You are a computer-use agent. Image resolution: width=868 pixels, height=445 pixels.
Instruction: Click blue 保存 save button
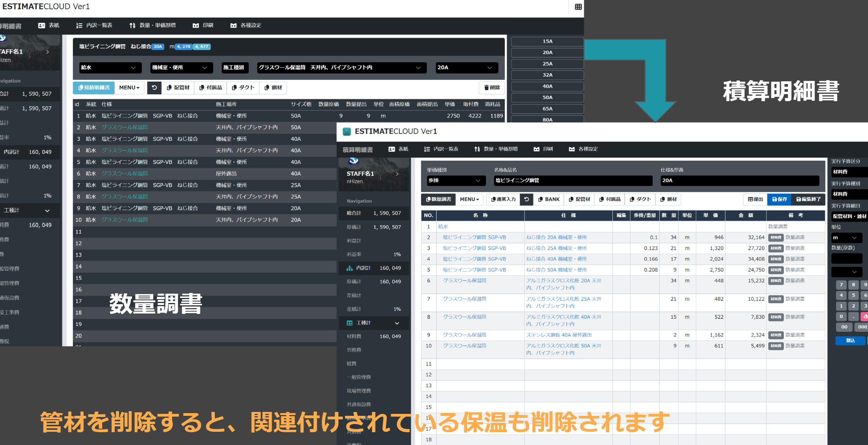[x=779, y=199]
